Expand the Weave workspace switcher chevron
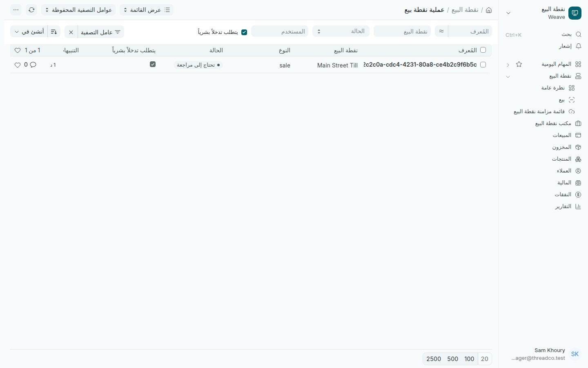 click(x=508, y=13)
